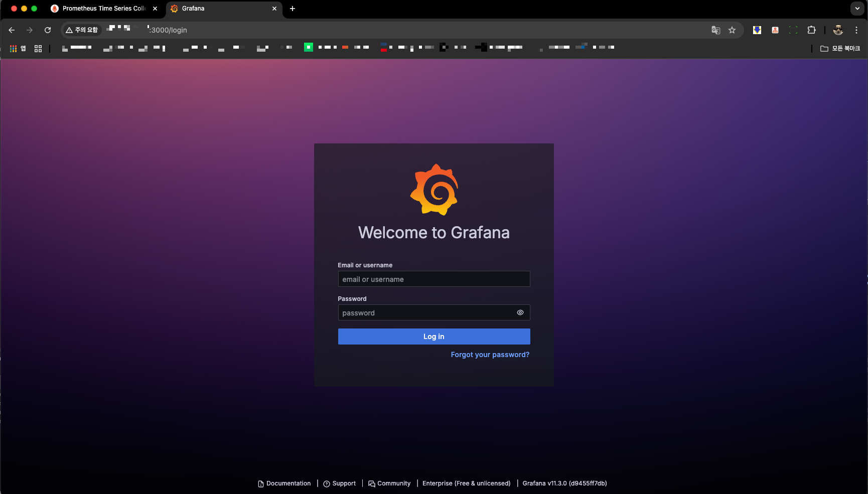The height and width of the screenshot is (494, 868).
Task: Click the Log in button
Action: click(x=434, y=337)
